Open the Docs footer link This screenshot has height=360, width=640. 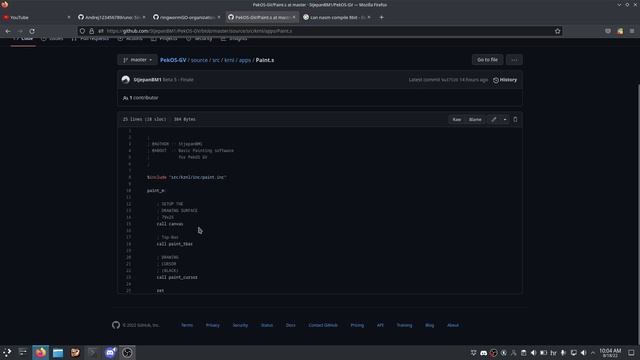pyautogui.click(x=291, y=325)
